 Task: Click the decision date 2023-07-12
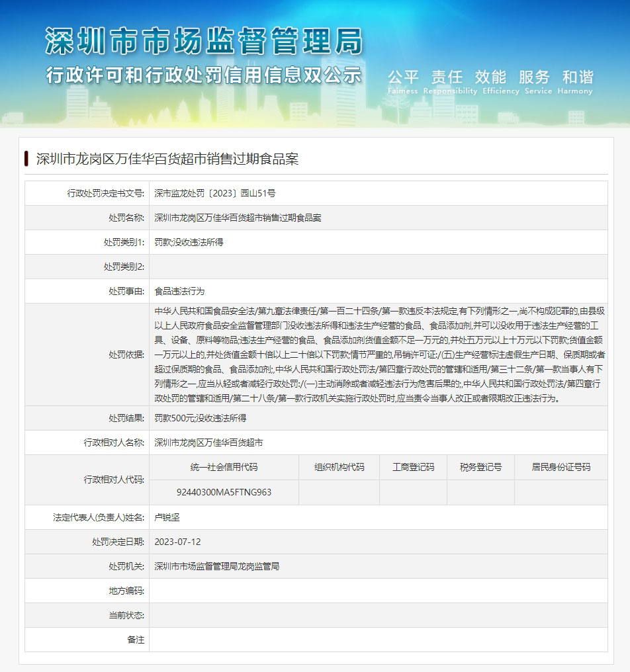coord(177,542)
